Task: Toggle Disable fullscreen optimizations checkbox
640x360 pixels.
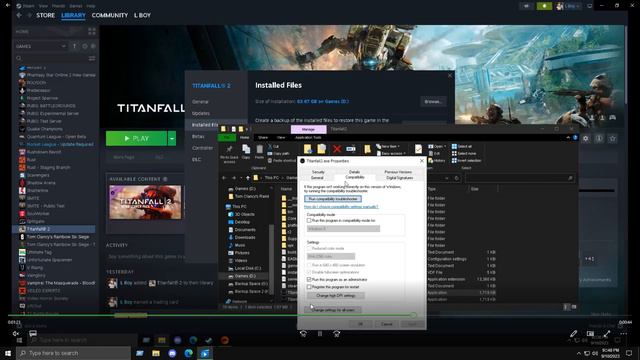Action: coord(309,272)
